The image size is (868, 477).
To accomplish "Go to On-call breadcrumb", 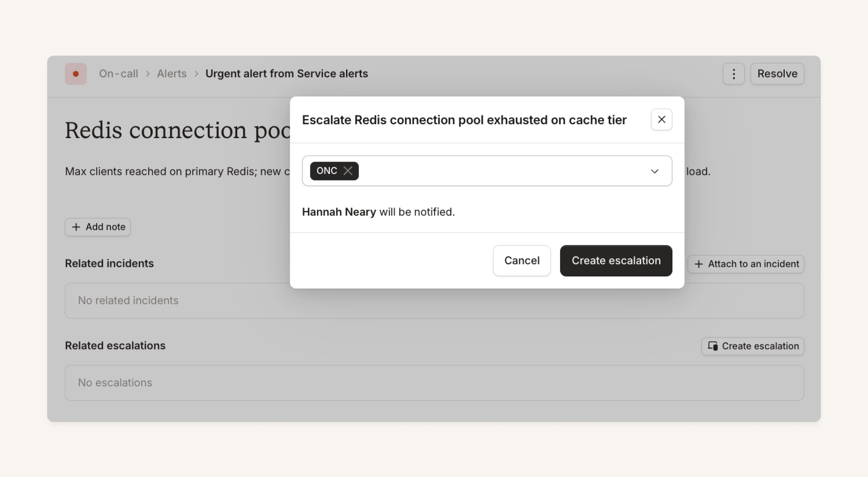I will [118, 74].
